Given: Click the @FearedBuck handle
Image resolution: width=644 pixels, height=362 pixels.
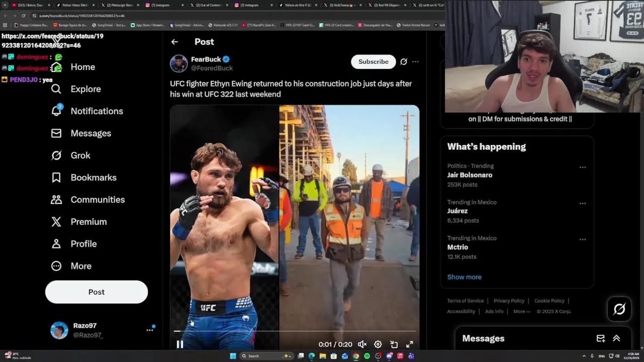Looking at the screenshot, I should tap(212, 68).
